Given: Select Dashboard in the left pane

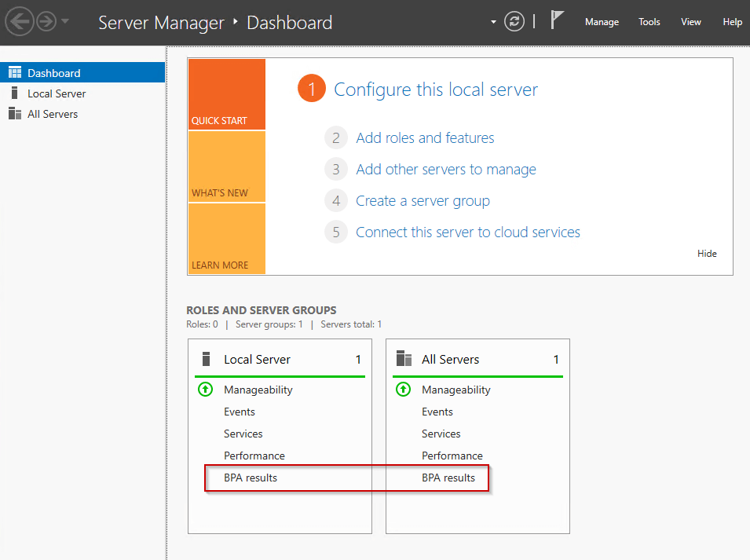Looking at the screenshot, I should pos(82,73).
